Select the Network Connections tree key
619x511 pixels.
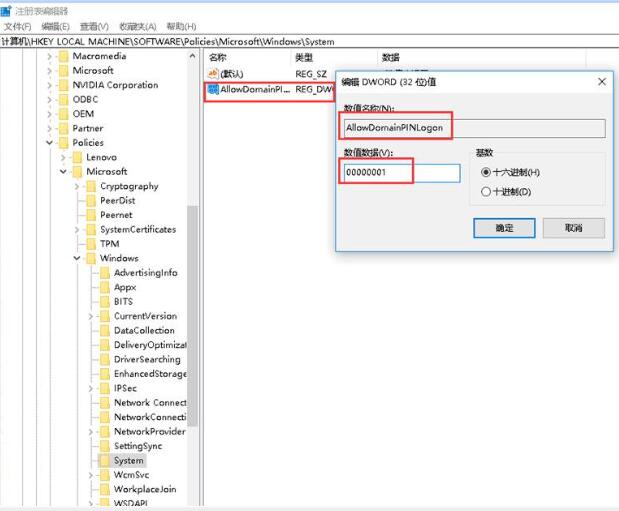(x=150, y=403)
